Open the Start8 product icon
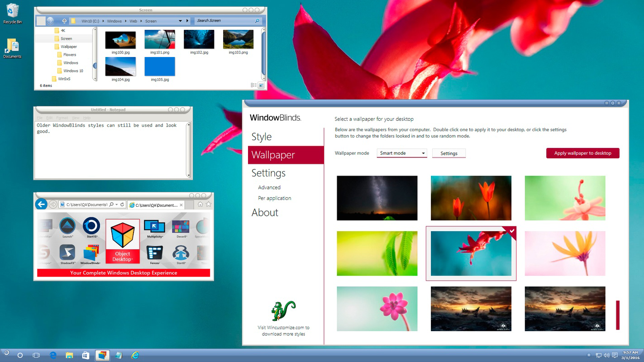The image size is (644, 362). pyautogui.click(x=181, y=254)
